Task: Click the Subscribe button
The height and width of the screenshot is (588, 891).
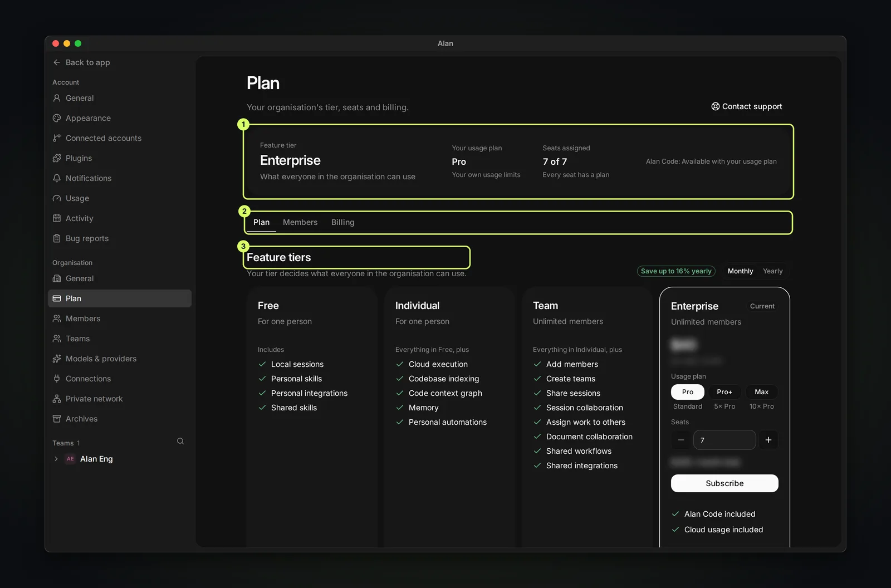Action: point(724,483)
